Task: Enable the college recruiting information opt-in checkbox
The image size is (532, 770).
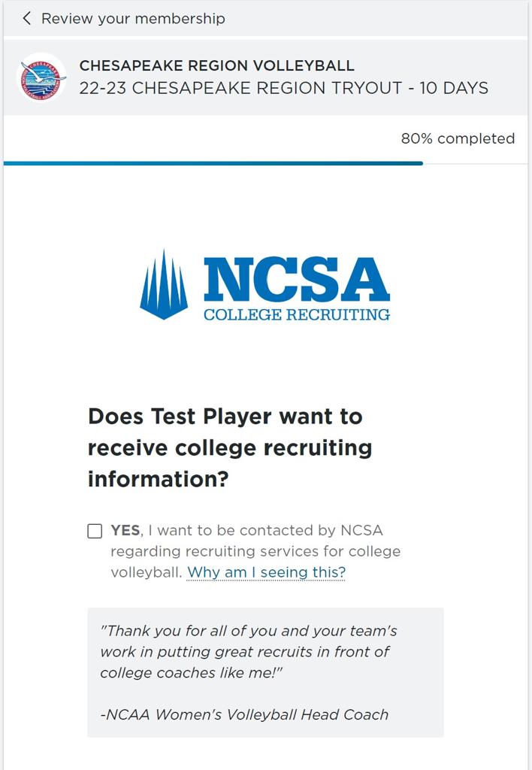Action: pos(95,531)
